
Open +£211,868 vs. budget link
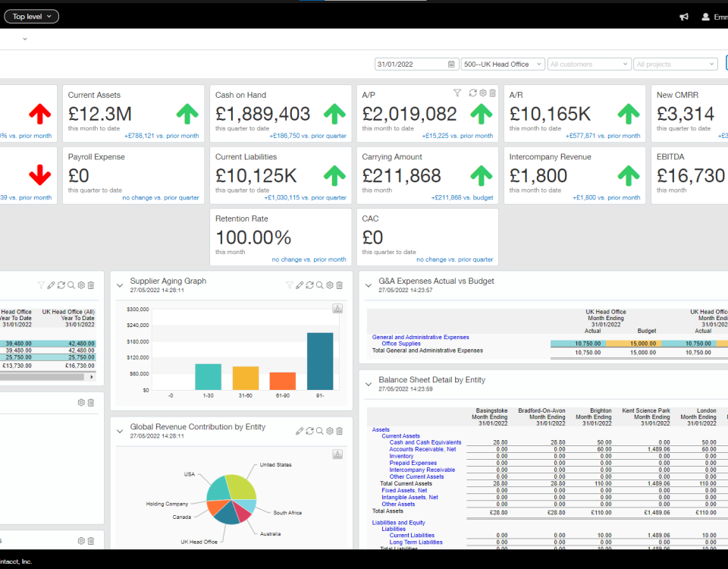(462, 197)
